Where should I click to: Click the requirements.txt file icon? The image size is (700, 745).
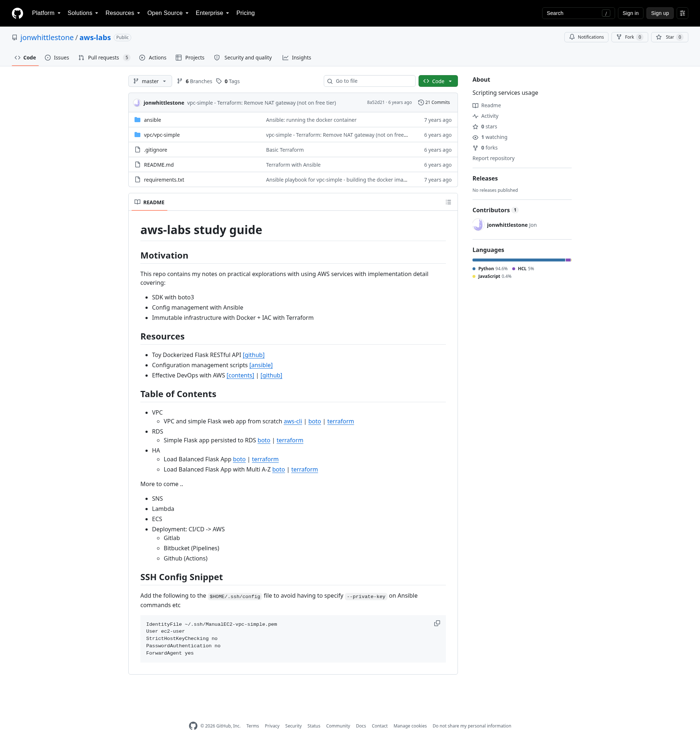click(x=137, y=180)
